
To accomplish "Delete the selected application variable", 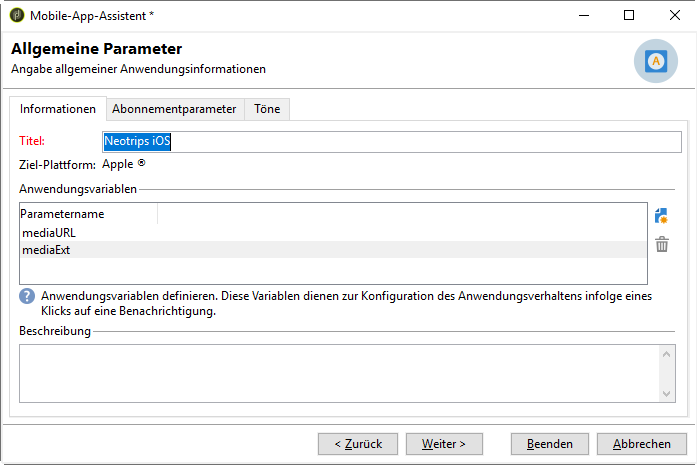I will 662,244.
